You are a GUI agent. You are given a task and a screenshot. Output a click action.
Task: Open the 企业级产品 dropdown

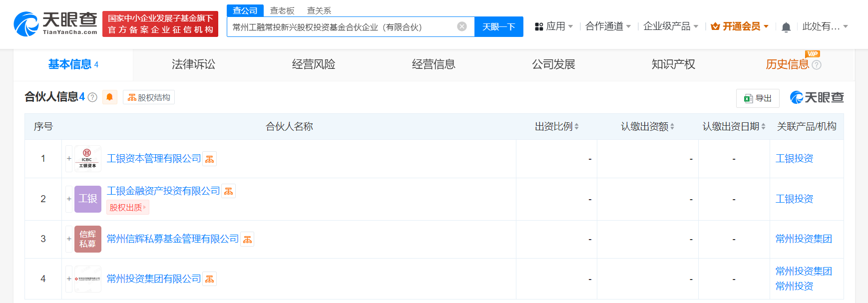pos(670,26)
